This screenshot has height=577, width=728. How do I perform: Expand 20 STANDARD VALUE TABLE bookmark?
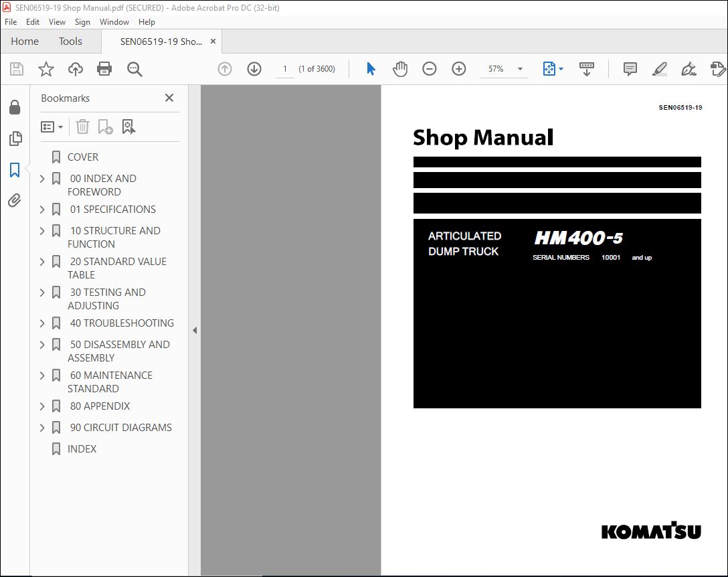click(42, 262)
